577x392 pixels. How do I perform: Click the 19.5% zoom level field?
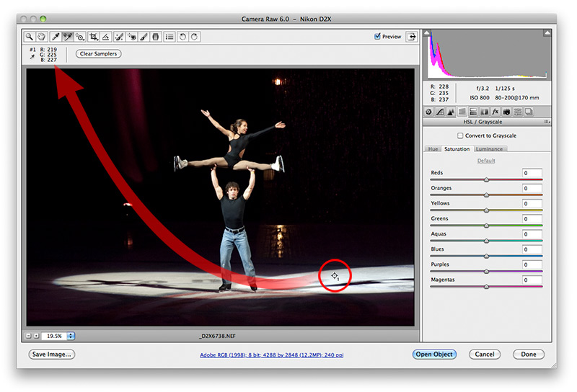click(54, 336)
